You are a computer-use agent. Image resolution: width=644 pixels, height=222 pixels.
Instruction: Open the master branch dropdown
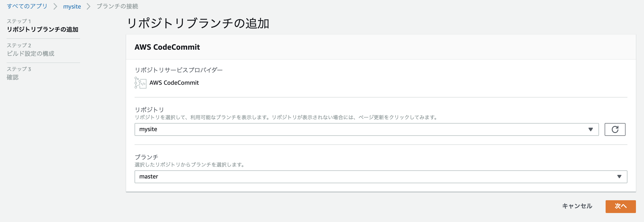tap(381, 177)
